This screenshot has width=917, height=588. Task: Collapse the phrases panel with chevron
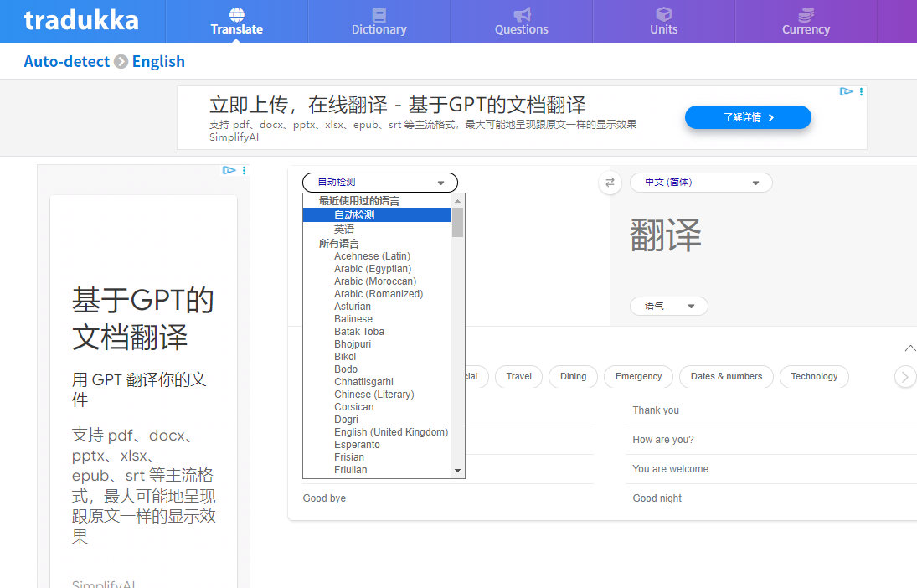tap(909, 348)
